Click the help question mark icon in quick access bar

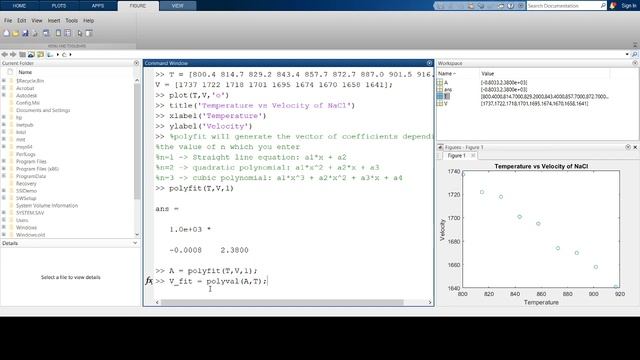(511, 6)
